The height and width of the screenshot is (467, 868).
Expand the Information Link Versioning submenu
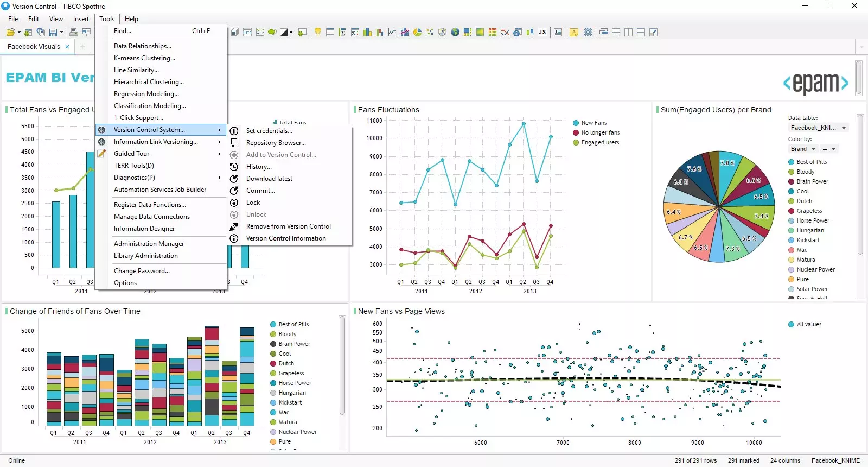[156, 142]
